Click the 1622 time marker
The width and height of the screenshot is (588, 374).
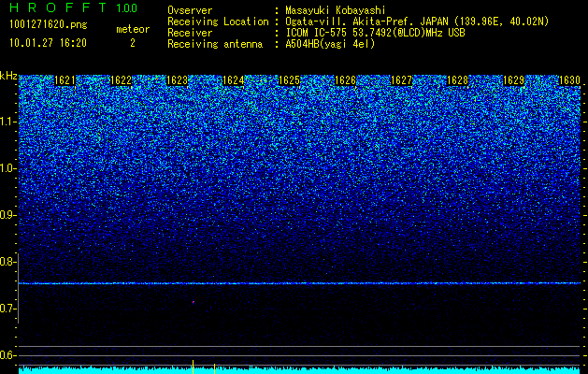click(x=122, y=80)
